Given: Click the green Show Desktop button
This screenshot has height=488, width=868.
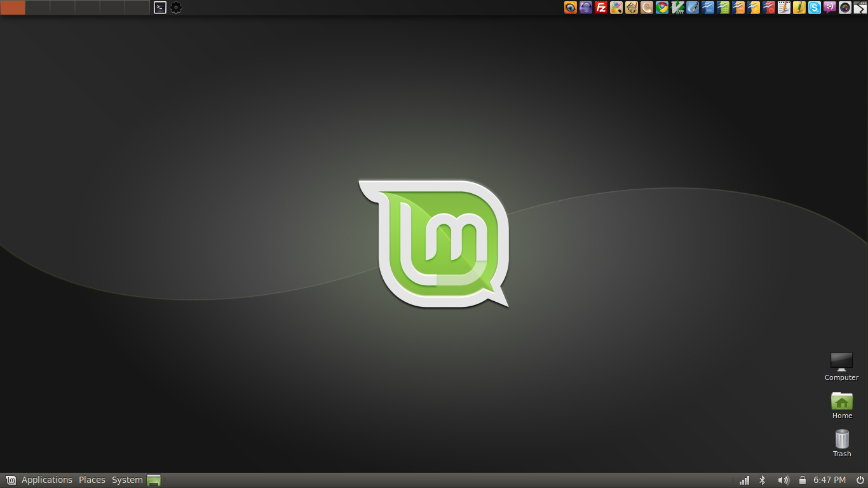Looking at the screenshot, I should [154, 480].
